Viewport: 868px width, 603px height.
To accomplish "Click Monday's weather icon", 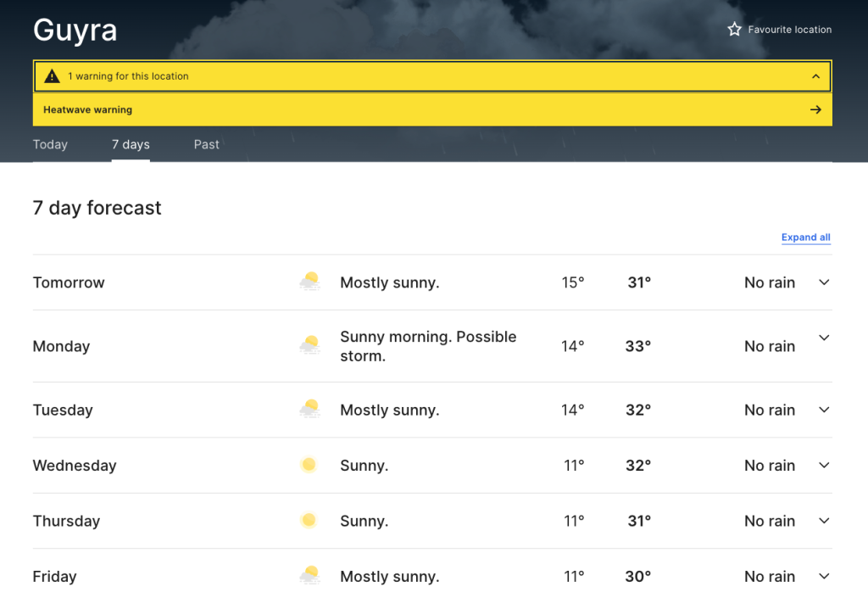I will pyautogui.click(x=309, y=346).
